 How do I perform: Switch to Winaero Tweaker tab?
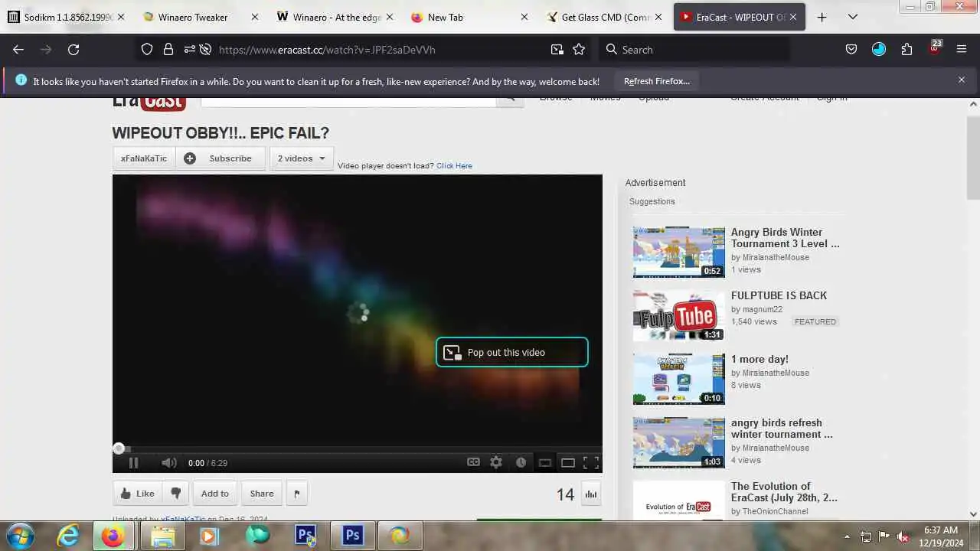pos(201,17)
